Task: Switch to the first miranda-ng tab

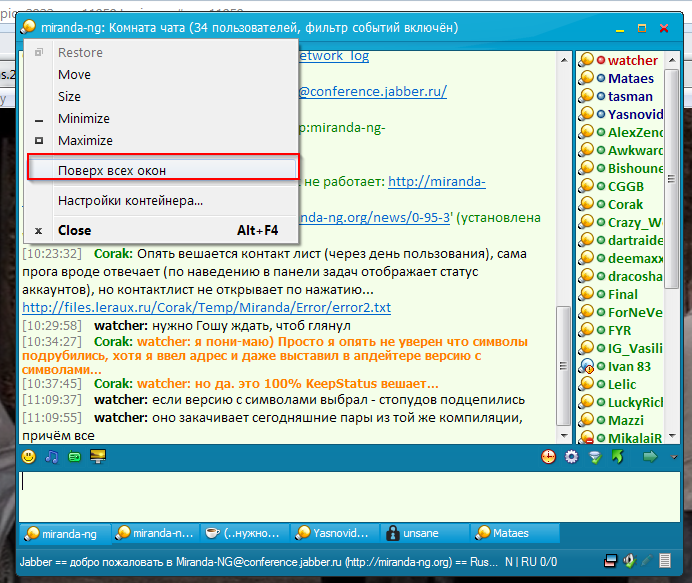Action: coord(65,534)
